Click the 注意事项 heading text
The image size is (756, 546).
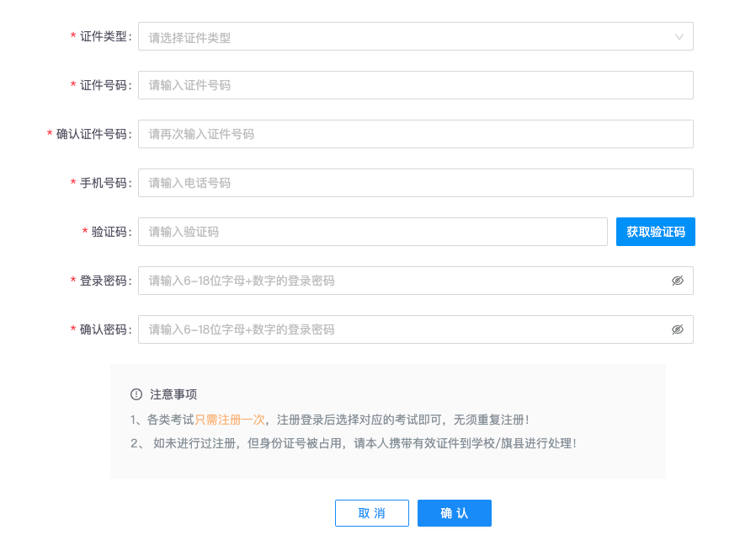click(173, 394)
